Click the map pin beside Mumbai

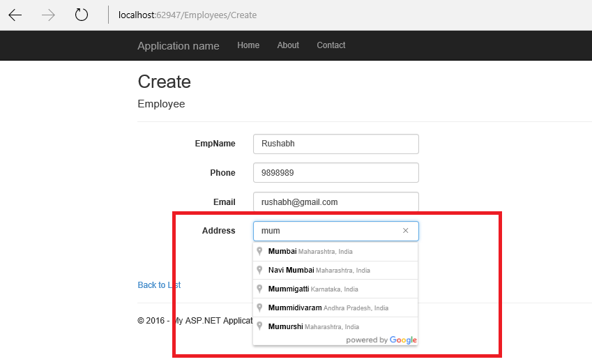(x=260, y=252)
